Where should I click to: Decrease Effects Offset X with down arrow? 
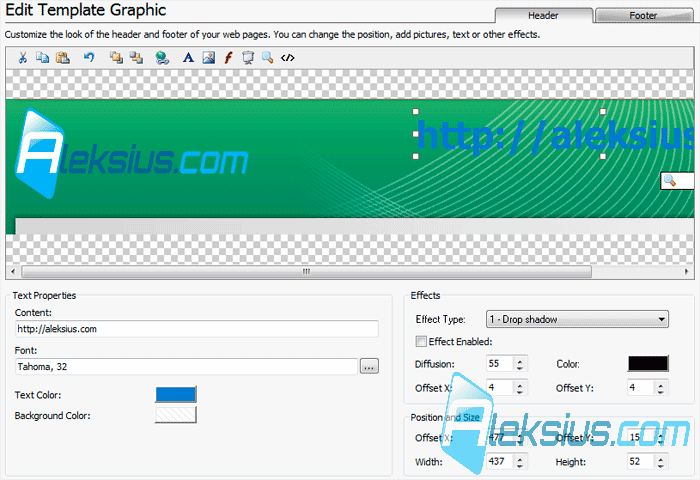coord(520,391)
